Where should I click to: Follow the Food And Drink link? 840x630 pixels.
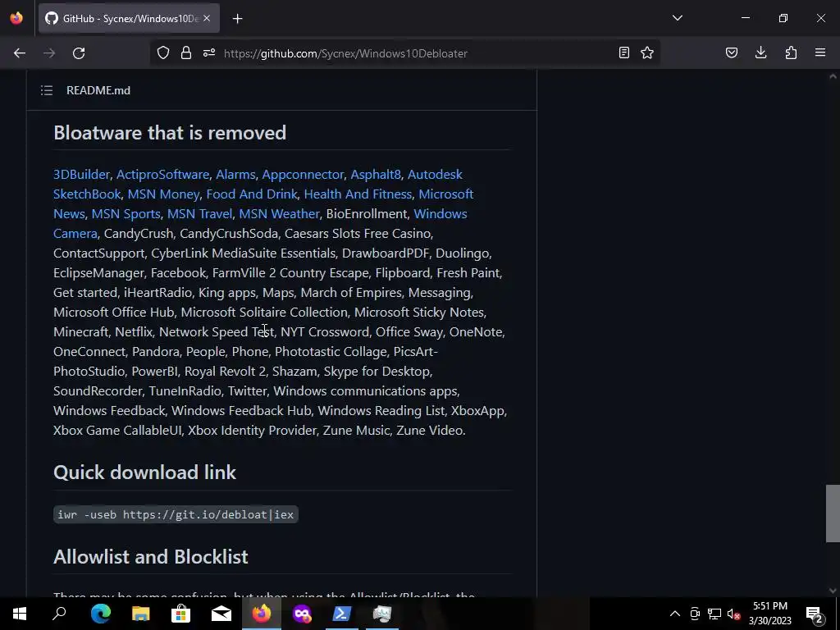click(252, 194)
